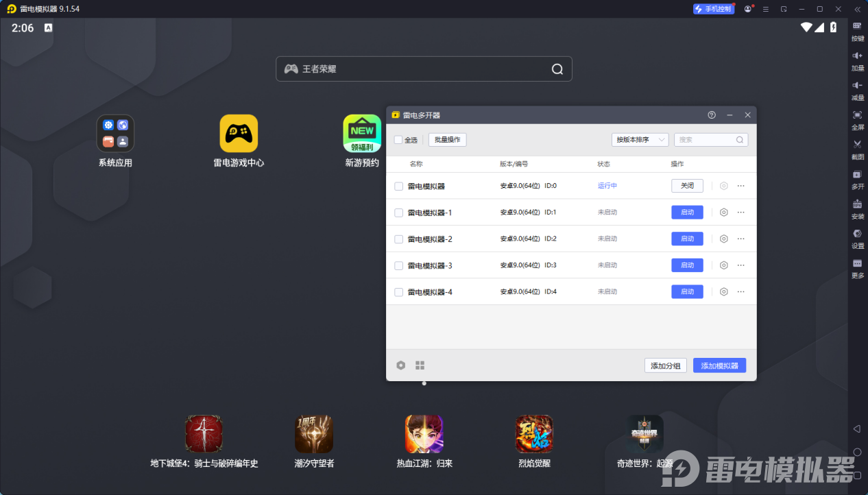Tick the 全选 select all checkbox
The image size is (868, 495).
coord(398,140)
